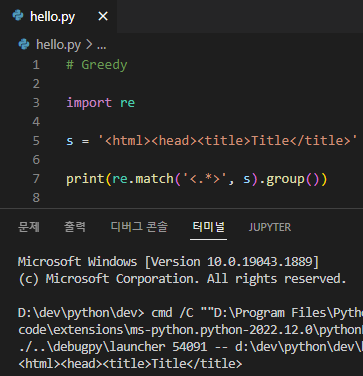Open the 출력 (Output) panel tab
The image size is (363, 376).
point(75,227)
